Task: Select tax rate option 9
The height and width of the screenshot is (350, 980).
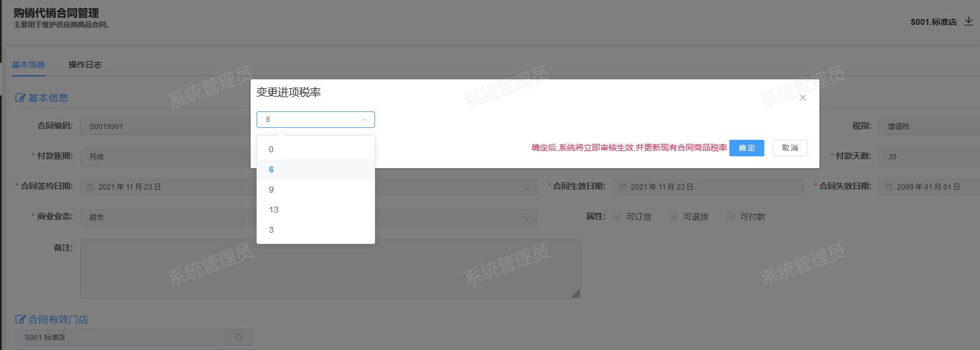Action: (316, 190)
